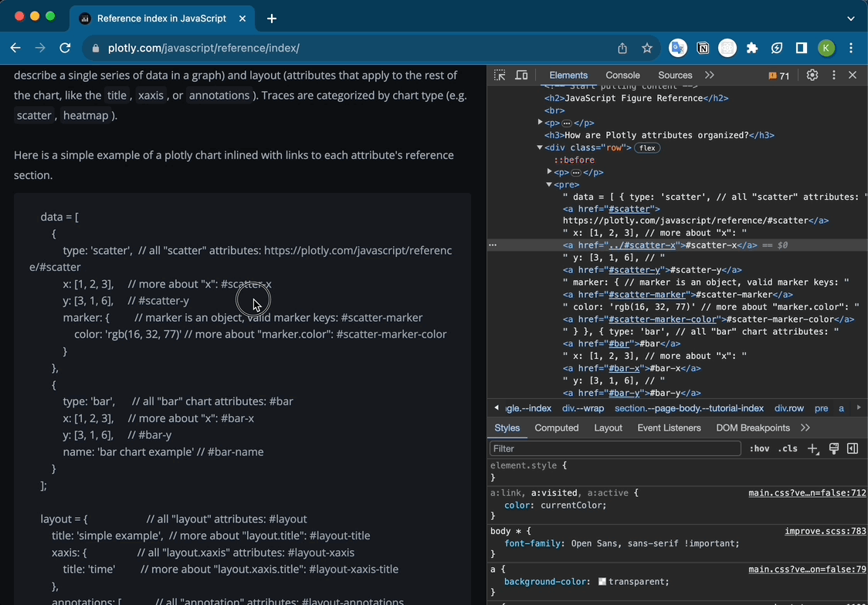Toggle the .cls element classes panel

(x=787, y=448)
